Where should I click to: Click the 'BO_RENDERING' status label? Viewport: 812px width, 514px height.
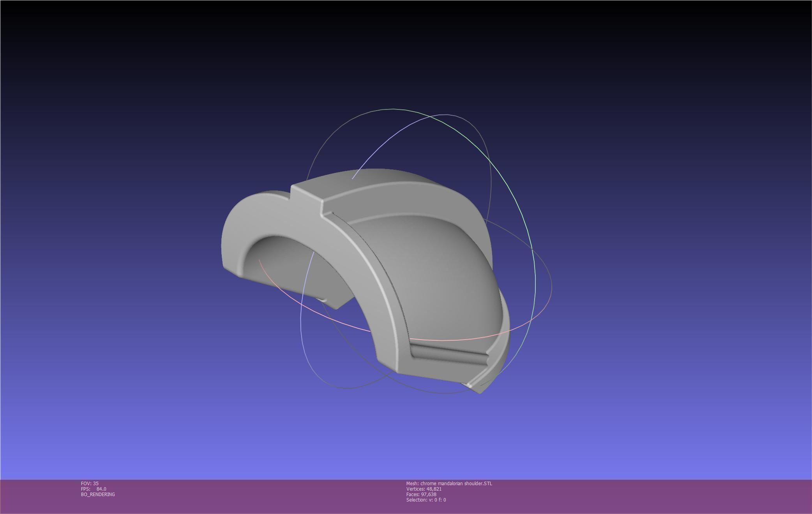click(x=98, y=494)
